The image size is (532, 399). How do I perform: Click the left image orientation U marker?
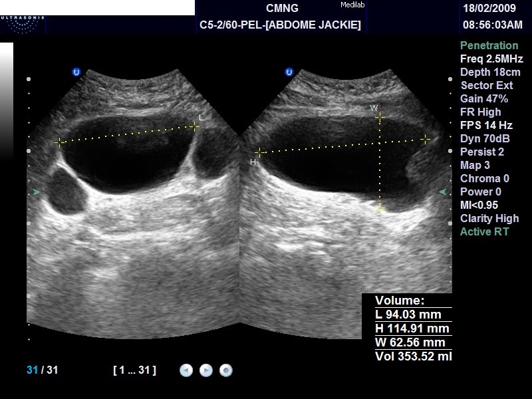point(76,72)
